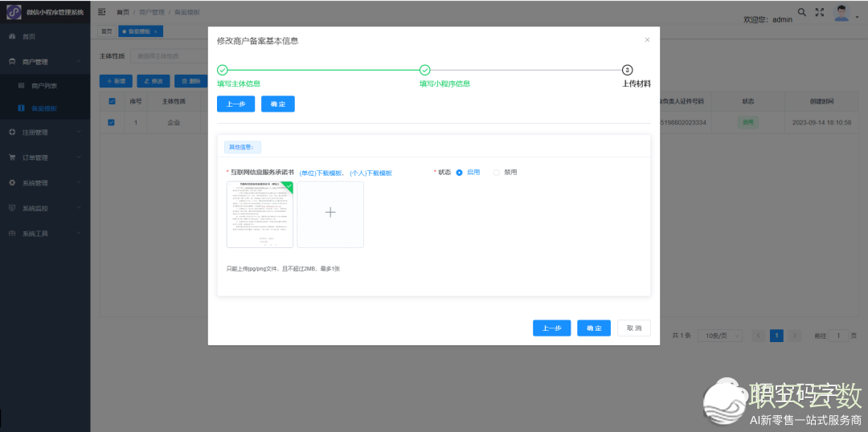Click the dropdown caret beside the avatar
This screenshot has width=868, height=432.
coord(857,17)
